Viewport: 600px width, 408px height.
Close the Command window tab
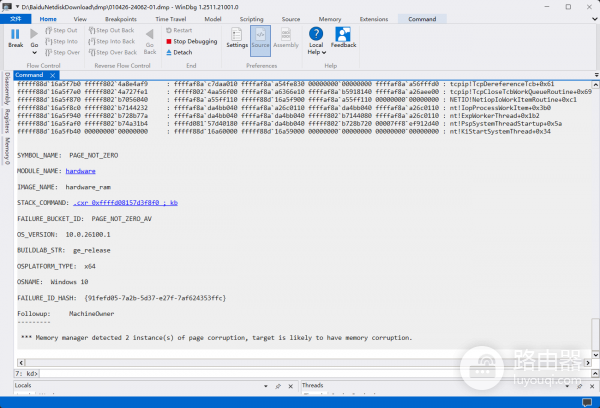click(53, 75)
